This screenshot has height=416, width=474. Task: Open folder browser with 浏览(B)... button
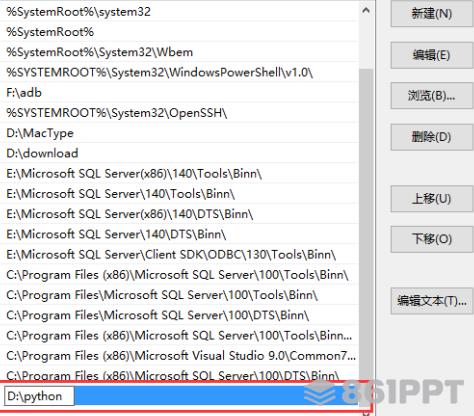coord(432,96)
